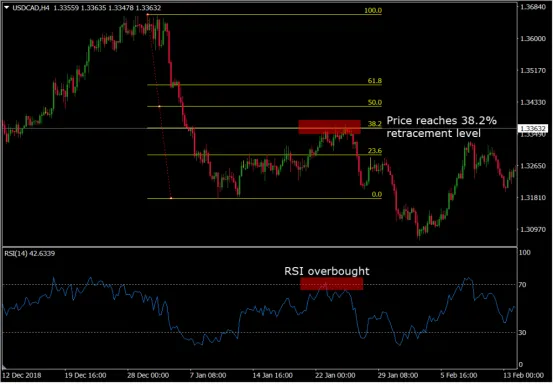The image size is (553, 384).
Task: Click the current price tag 1.33632
Action: (x=533, y=129)
